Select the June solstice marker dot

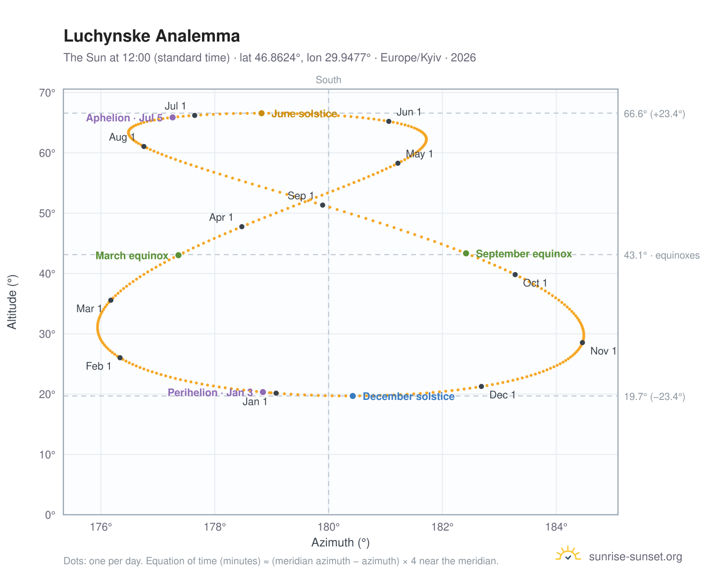tap(261, 113)
